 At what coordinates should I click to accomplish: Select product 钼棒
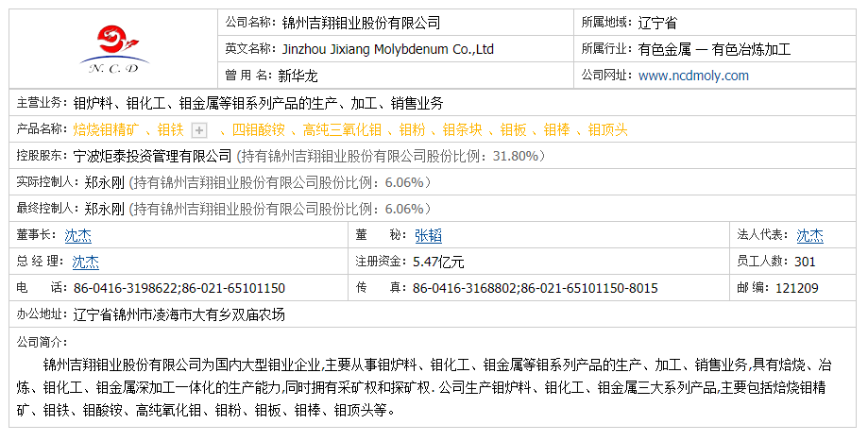557,130
